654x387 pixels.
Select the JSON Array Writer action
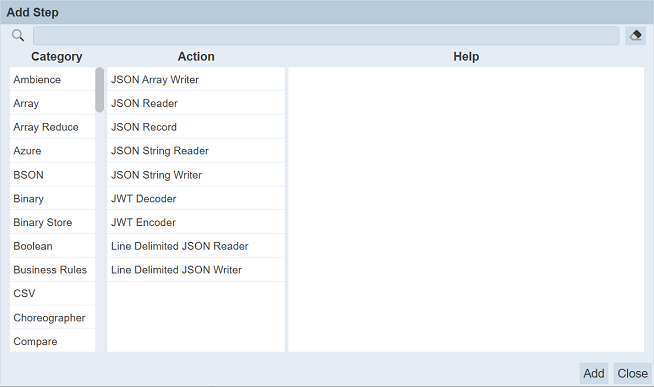click(196, 79)
